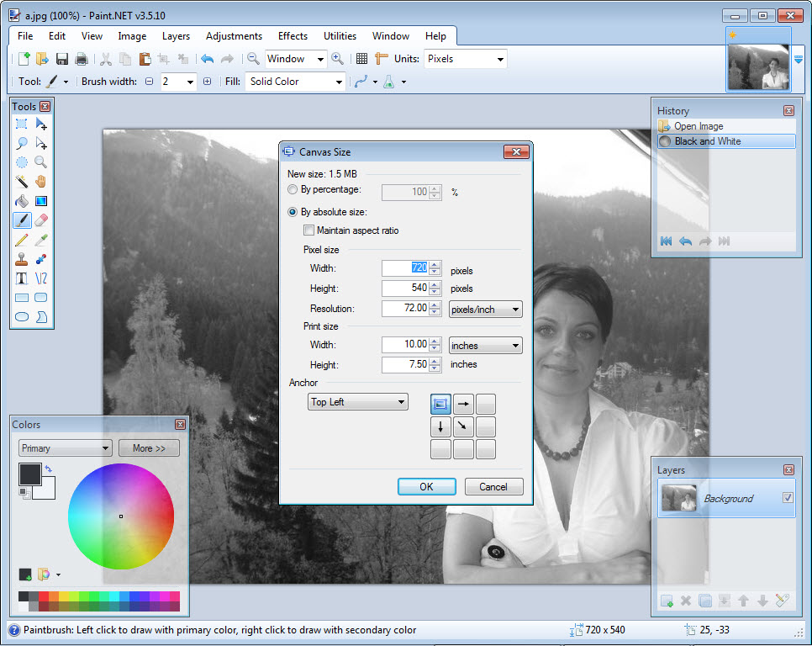Click the pixel Width input field
The image size is (812, 646).
point(405,267)
